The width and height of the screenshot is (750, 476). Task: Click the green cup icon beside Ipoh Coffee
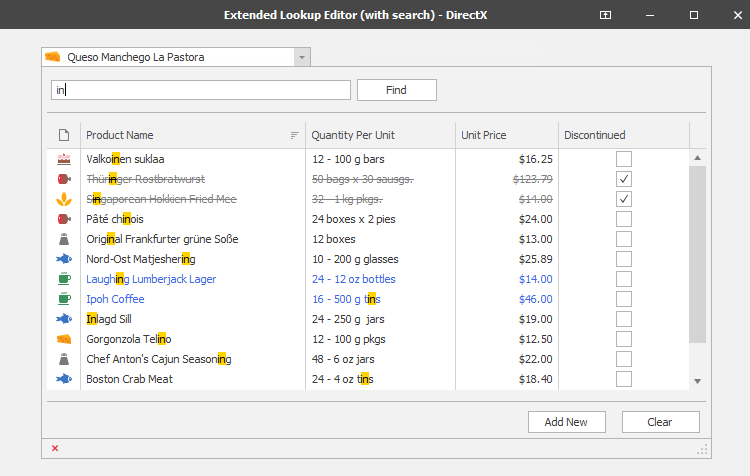[x=64, y=299]
